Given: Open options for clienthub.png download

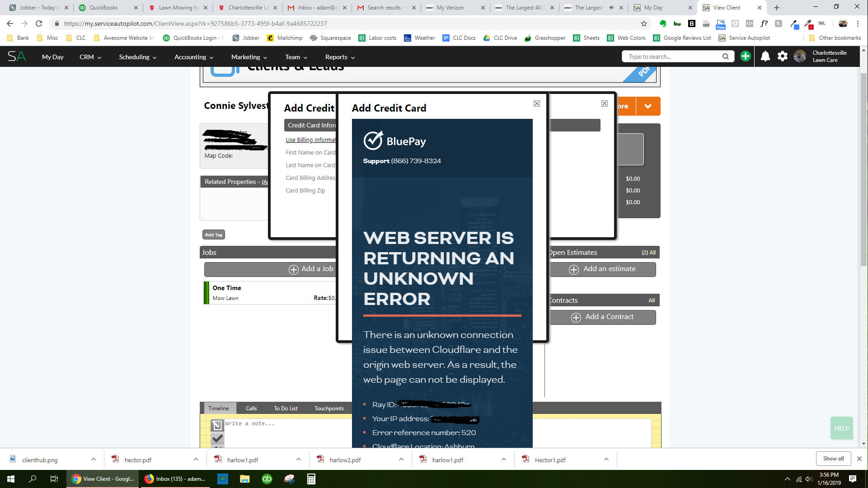Looking at the screenshot, I should pyautogui.click(x=93, y=460).
